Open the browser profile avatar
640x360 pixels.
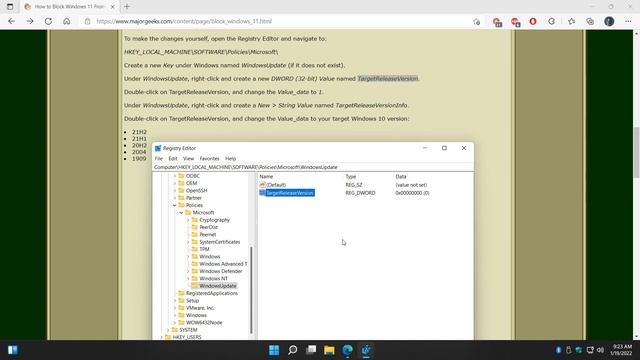pos(609,21)
